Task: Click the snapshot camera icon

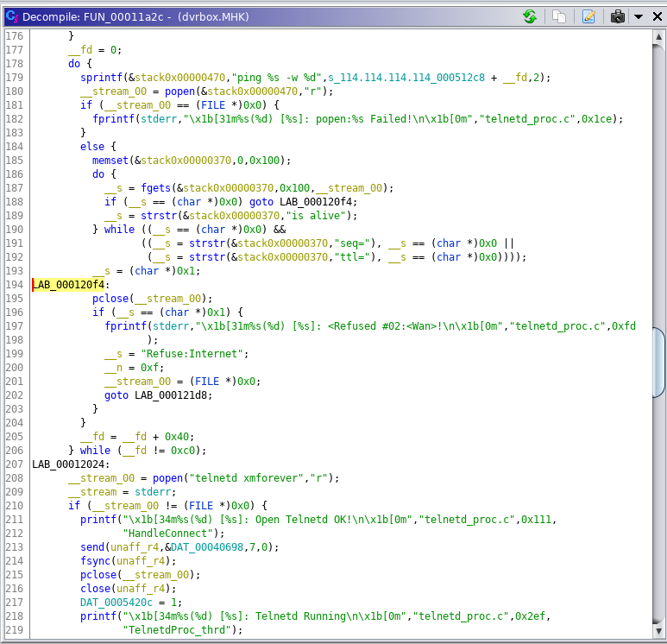Action: tap(617, 16)
